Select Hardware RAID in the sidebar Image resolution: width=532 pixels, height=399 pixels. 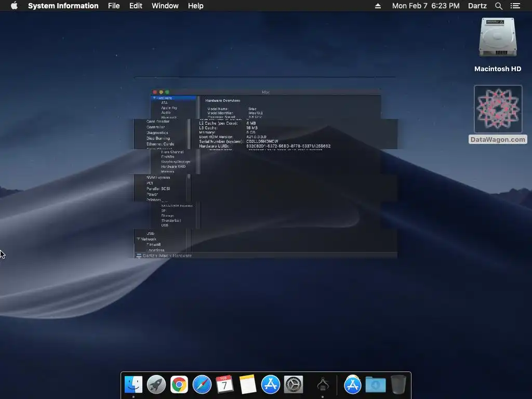[174, 167]
